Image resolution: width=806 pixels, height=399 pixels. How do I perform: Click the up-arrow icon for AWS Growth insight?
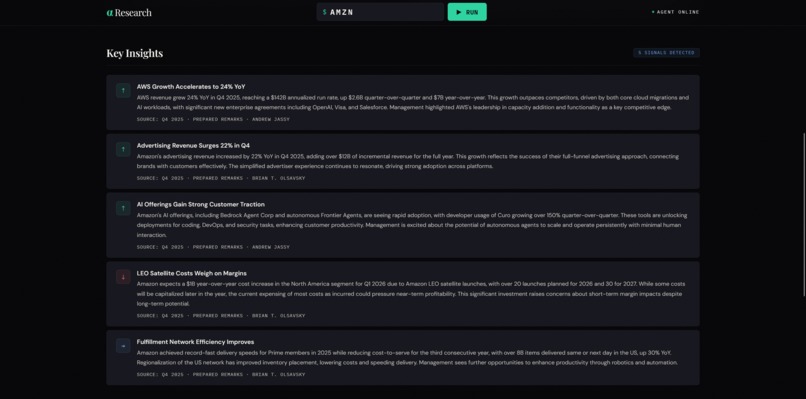pyautogui.click(x=123, y=90)
